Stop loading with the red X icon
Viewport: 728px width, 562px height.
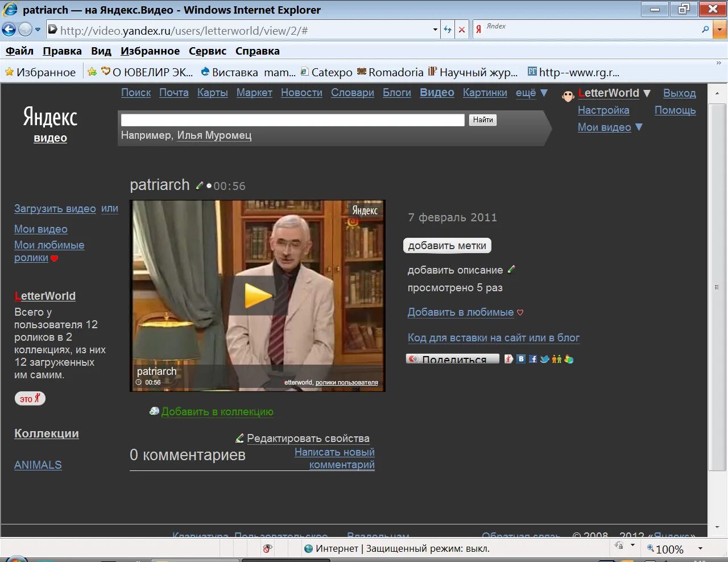pyautogui.click(x=462, y=30)
